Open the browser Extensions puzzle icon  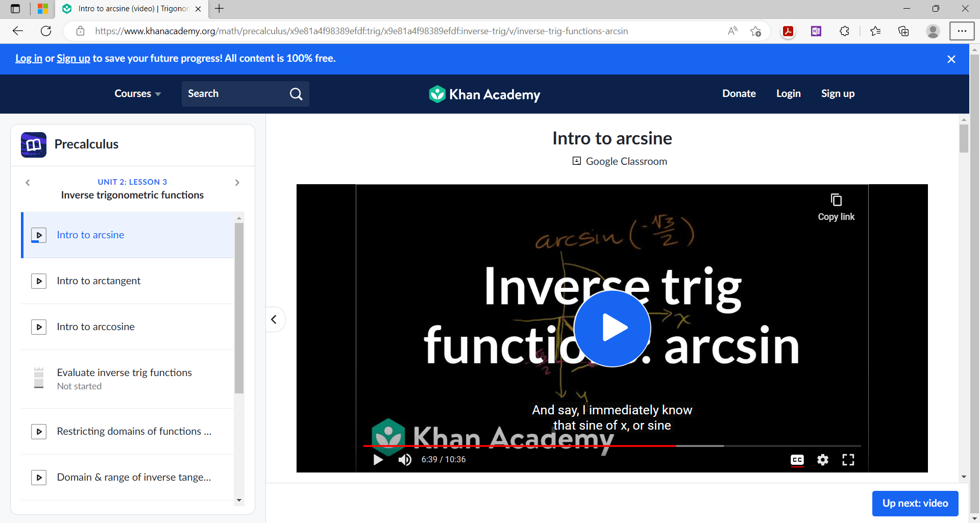pyautogui.click(x=844, y=31)
